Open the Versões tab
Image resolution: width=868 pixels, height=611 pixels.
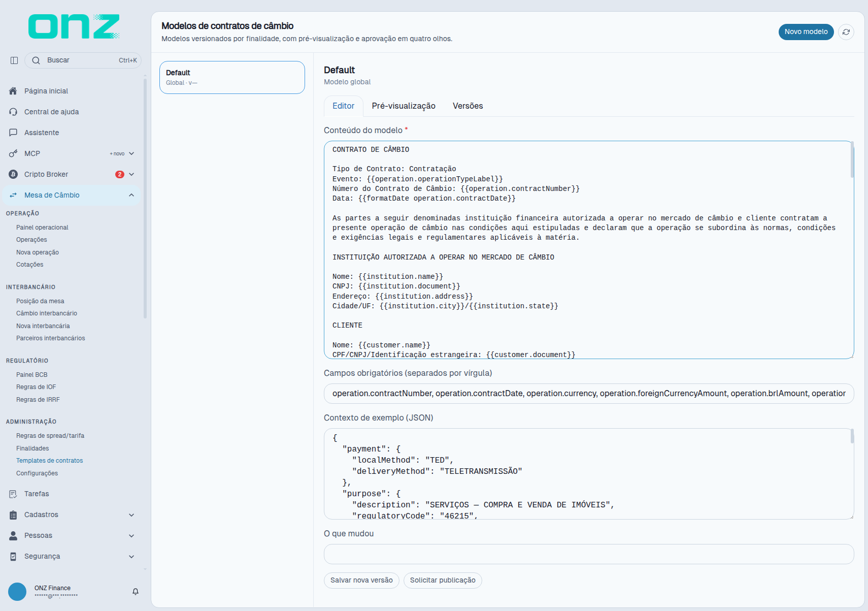click(x=468, y=106)
